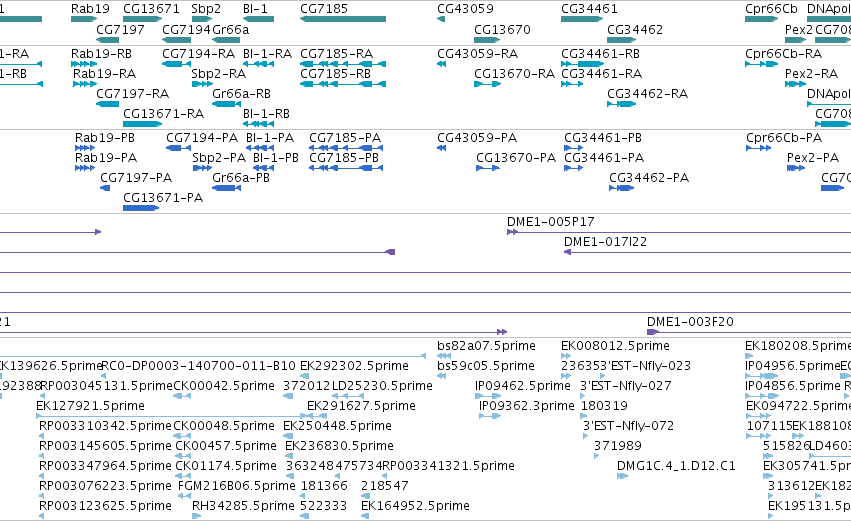Click transcript CG34462-RA

click(647, 93)
